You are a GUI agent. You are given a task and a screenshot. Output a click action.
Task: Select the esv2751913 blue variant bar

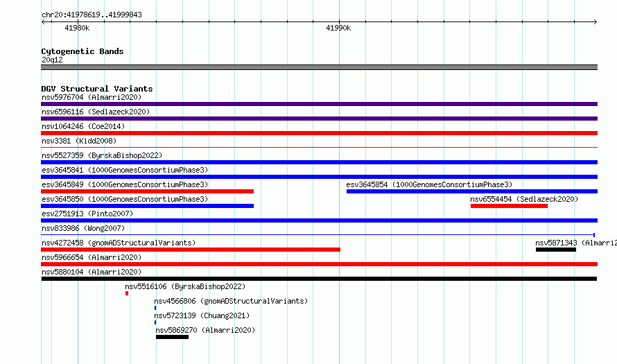(319, 220)
